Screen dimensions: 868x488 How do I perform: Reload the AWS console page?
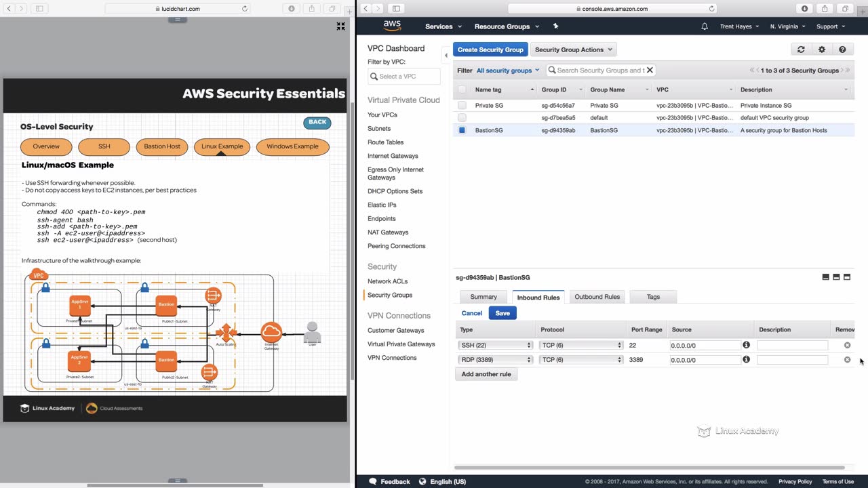711,9
